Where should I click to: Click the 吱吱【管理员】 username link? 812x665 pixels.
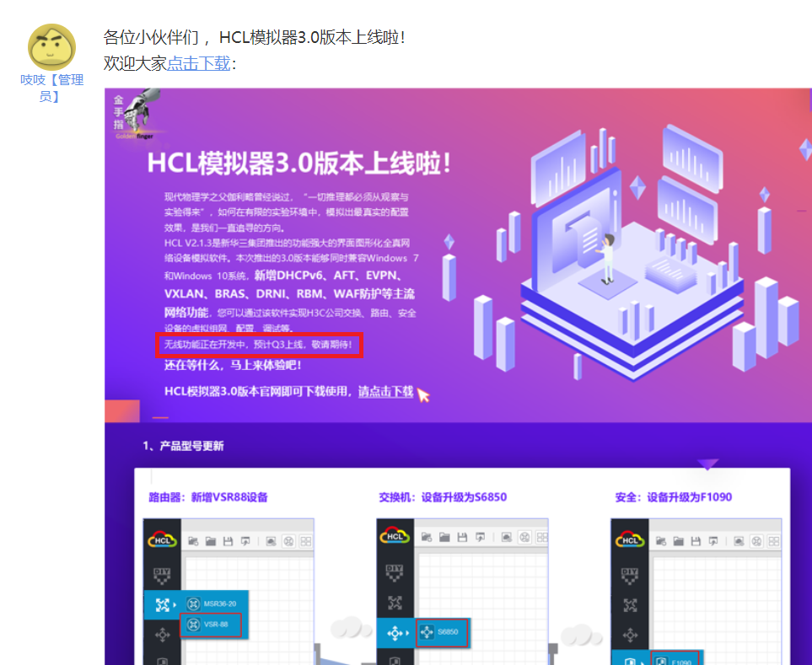pos(51,88)
